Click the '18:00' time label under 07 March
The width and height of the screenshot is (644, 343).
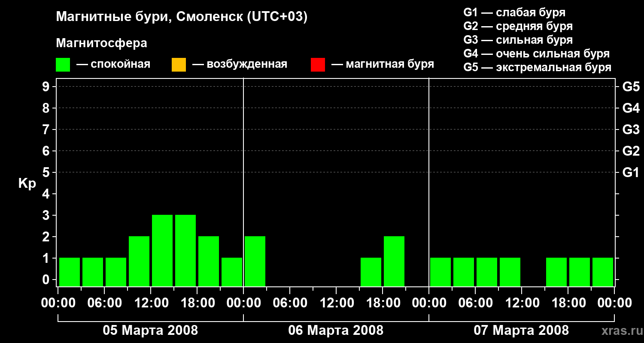click(x=568, y=303)
